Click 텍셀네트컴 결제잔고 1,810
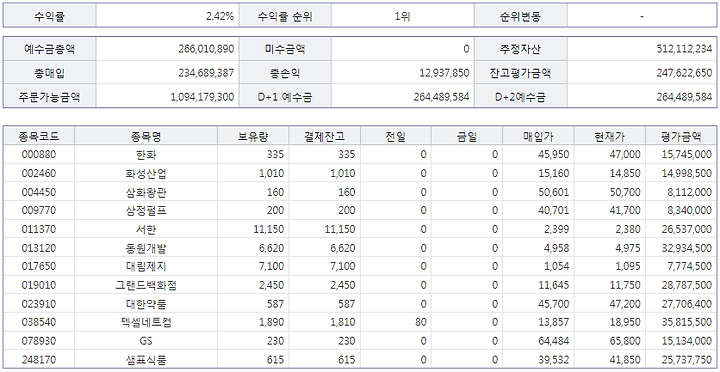 (x=343, y=322)
